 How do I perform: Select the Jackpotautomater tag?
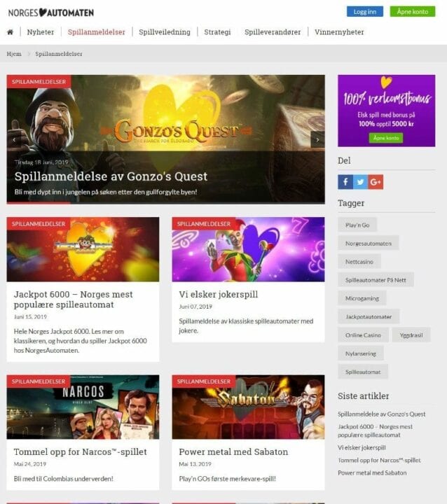369,316
